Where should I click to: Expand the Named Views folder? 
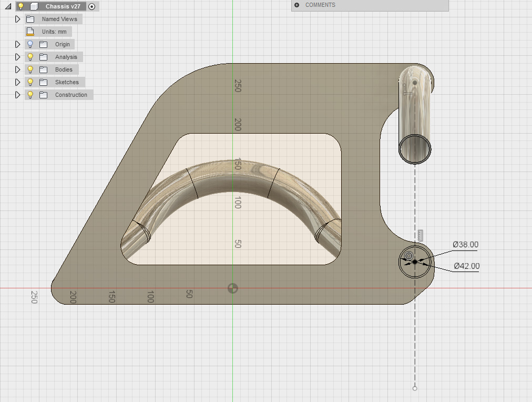pos(17,19)
